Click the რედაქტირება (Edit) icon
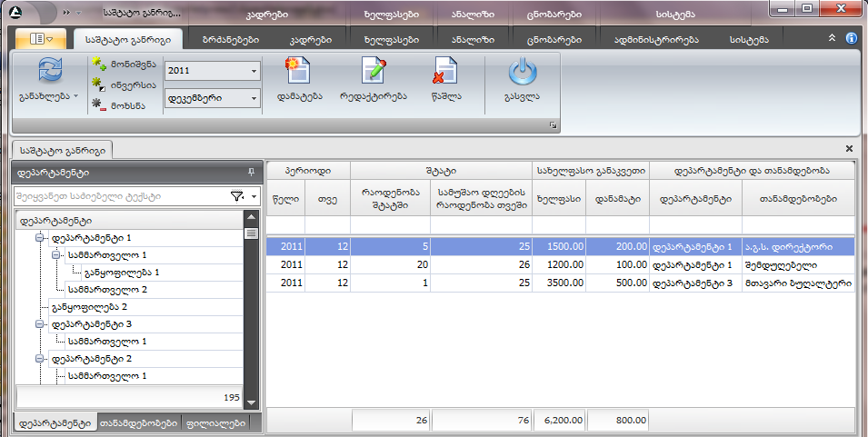Image resolution: width=868 pixels, height=437 pixels. tap(373, 71)
